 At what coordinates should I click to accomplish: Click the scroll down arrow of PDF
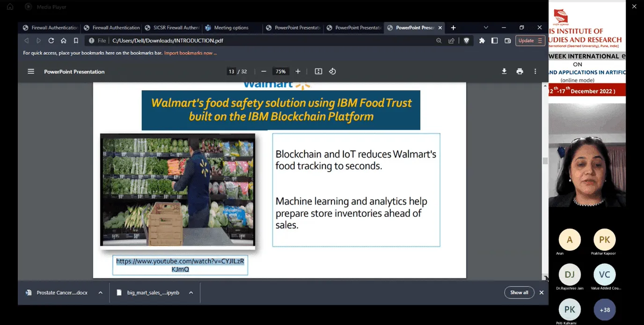click(x=545, y=278)
